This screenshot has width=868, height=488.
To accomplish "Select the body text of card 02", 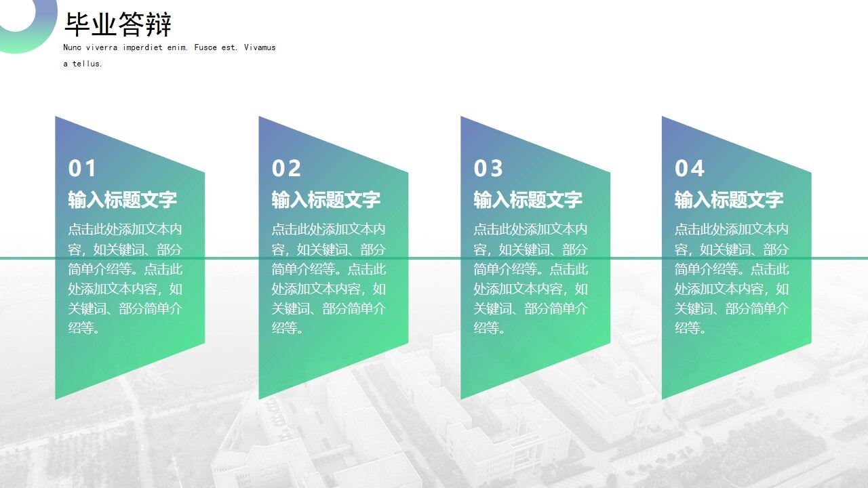I will click(329, 278).
